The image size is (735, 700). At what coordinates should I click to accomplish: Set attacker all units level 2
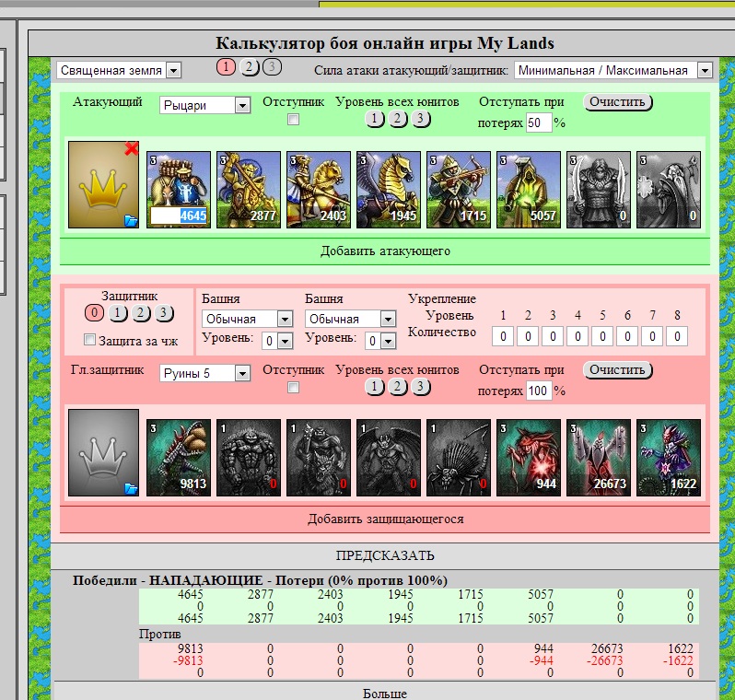(398, 119)
